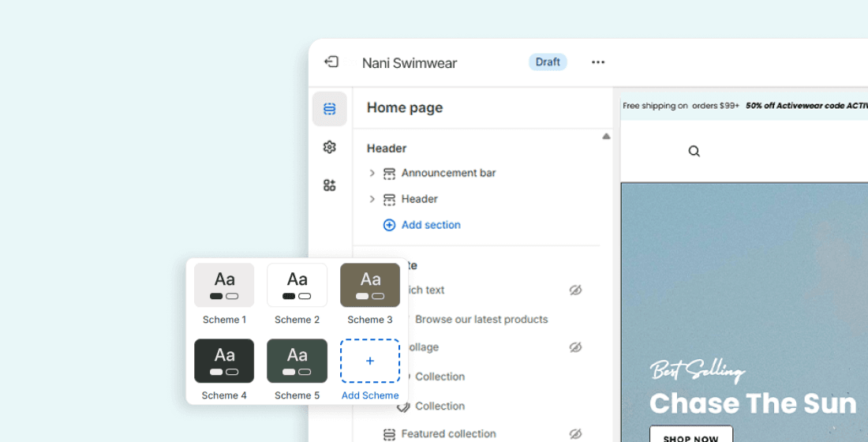Click the Announcement bar section icon
The height and width of the screenshot is (442, 868).
[x=389, y=174]
